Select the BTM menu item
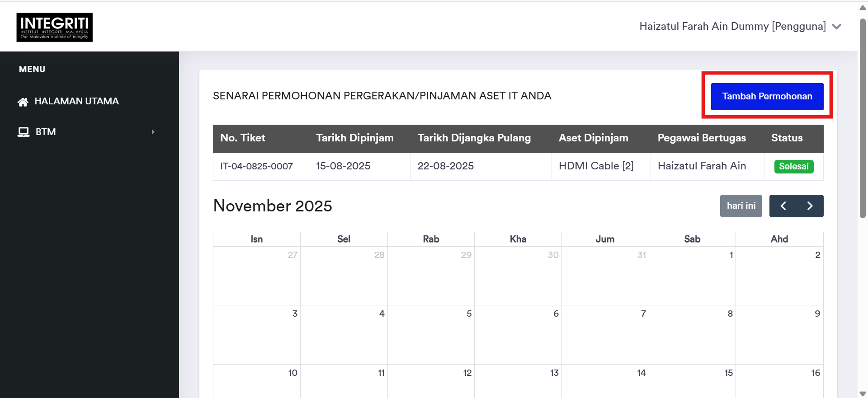Screen dimensions: 868x398 click(x=46, y=132)
